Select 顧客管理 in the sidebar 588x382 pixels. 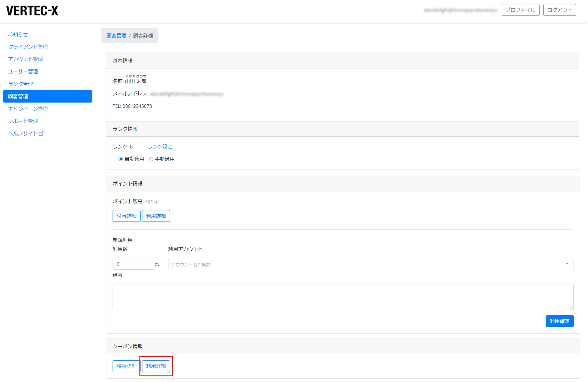48,97
